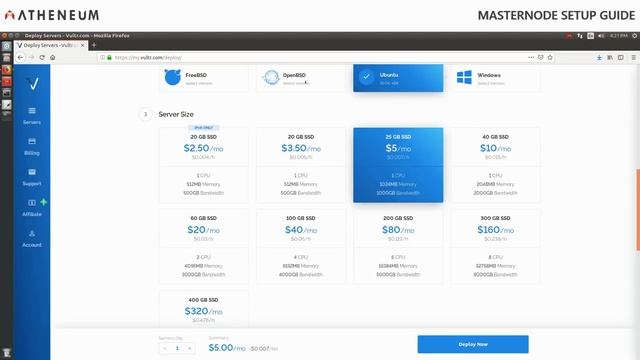Click the page vertical scrollbar thumb
The width and height of the screenshot is (640, 360).
(x=638, y=209)
